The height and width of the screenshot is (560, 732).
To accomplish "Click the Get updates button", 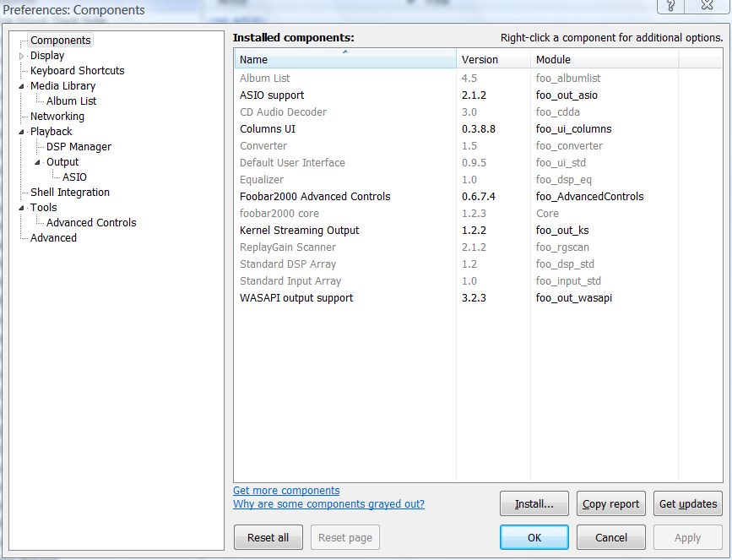I will pyautogui.click(x=687, y=504).
